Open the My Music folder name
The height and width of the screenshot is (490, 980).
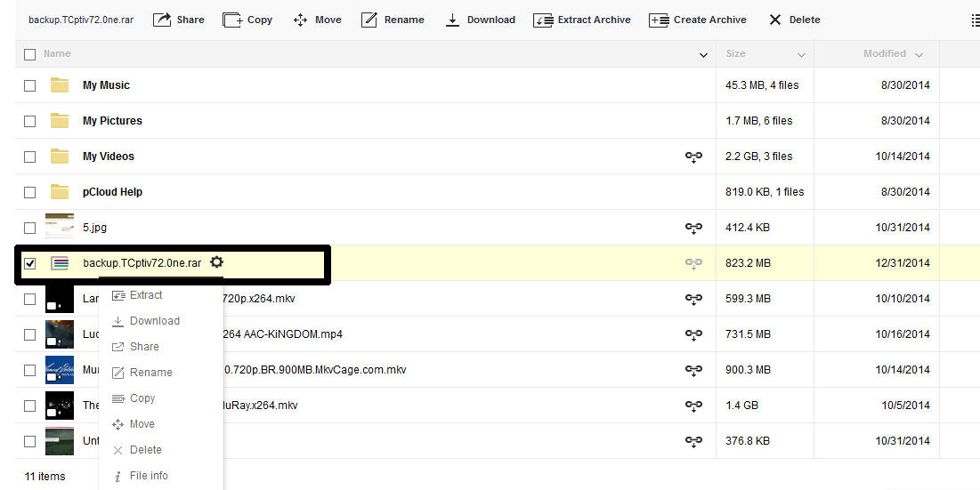pyautogui.click(x=106, y=85)
